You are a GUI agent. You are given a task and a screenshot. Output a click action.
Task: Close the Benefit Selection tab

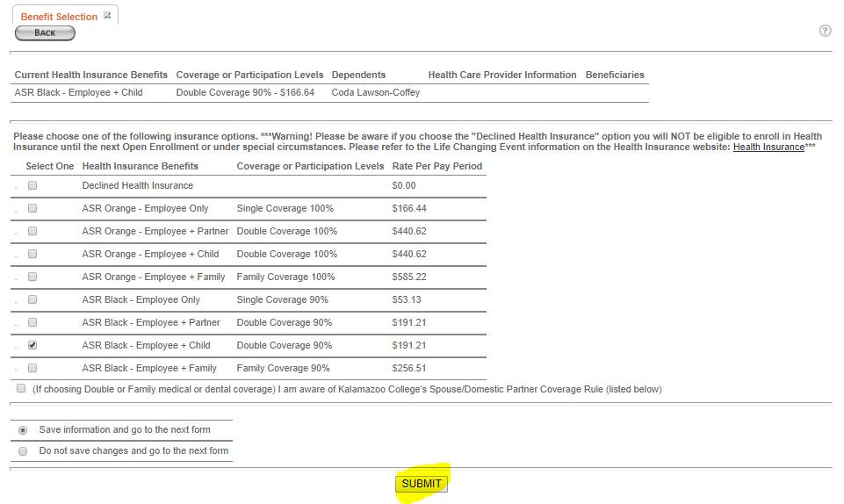coord(107,15)
